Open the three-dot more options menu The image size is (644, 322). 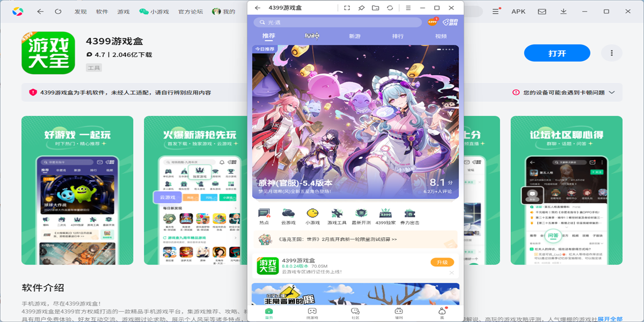tap(611, 53)
